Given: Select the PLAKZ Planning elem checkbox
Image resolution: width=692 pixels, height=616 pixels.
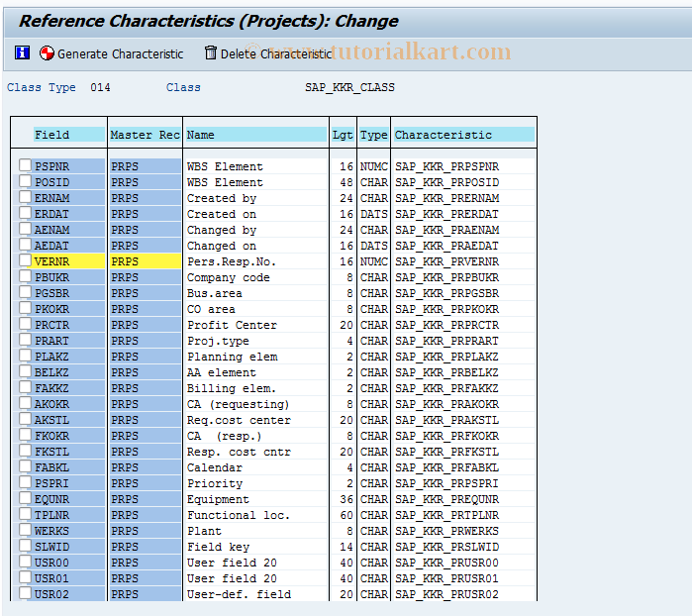Looking at the screenshot, I should pos(25,356).
